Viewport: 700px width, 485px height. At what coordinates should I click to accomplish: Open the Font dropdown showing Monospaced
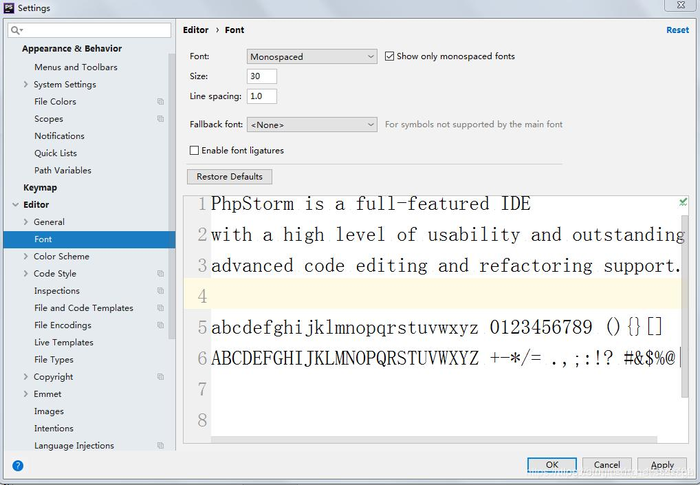(x=312, y=57)
